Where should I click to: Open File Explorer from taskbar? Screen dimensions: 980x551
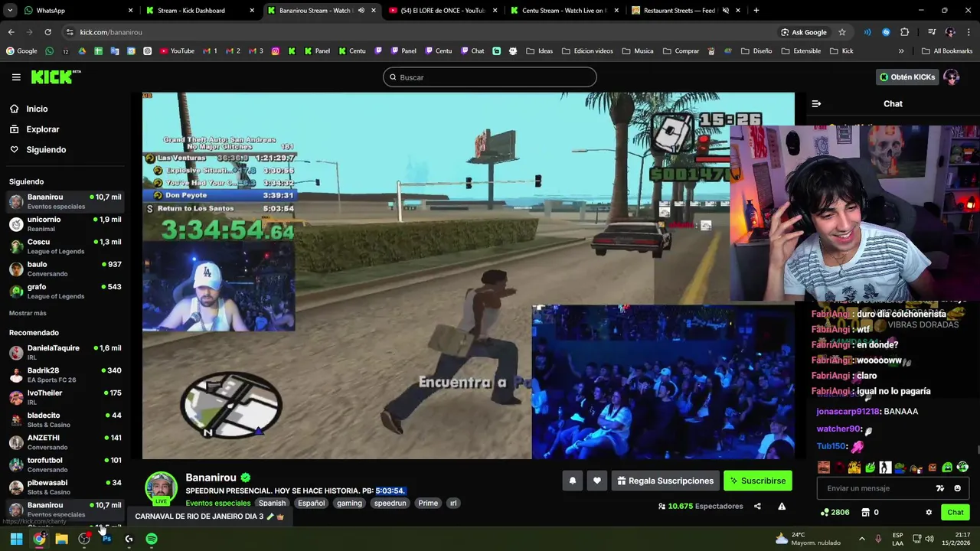pos(62,539)
